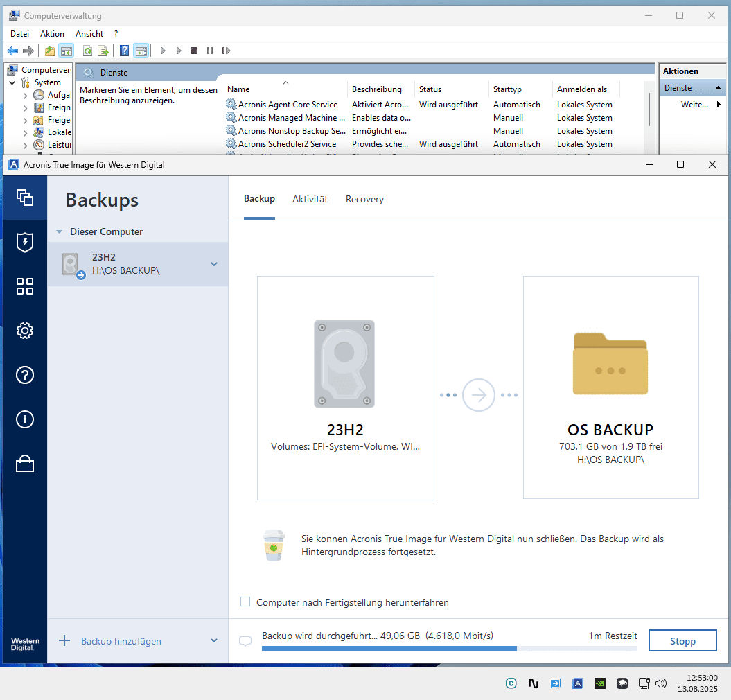Open the Tools grid icon in Acronis sidebar

(x=25, y=286)
